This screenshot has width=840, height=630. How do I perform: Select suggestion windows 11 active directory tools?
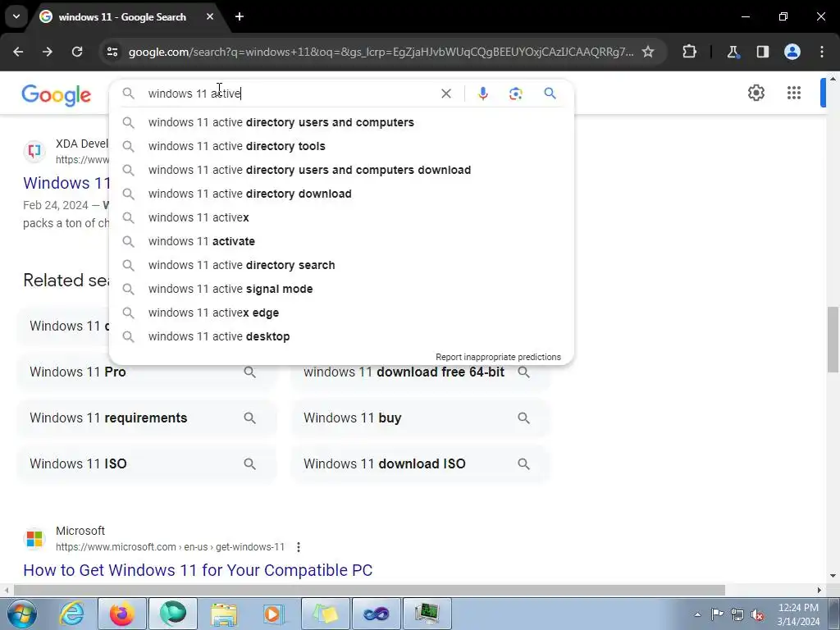[x=341, y=146]
